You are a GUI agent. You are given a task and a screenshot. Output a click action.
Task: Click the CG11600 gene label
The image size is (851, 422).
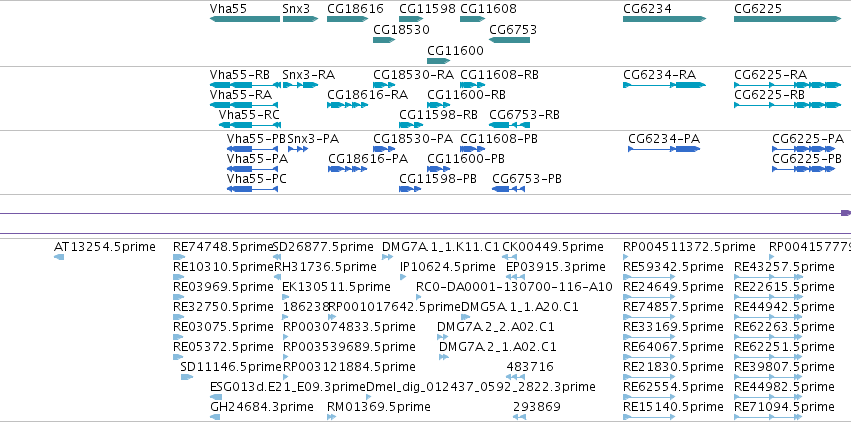coord(455,50)
